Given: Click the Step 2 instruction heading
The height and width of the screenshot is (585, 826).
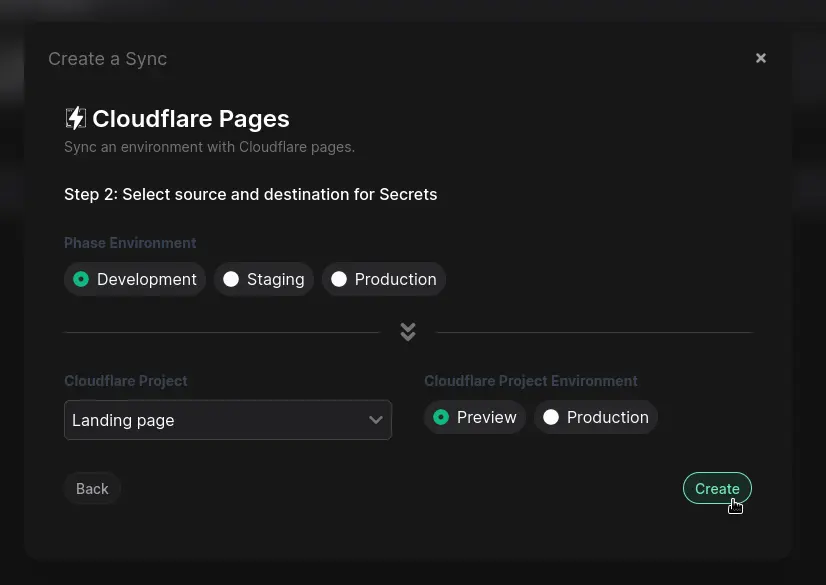Looking at the screenshot, I should point(250,194).
